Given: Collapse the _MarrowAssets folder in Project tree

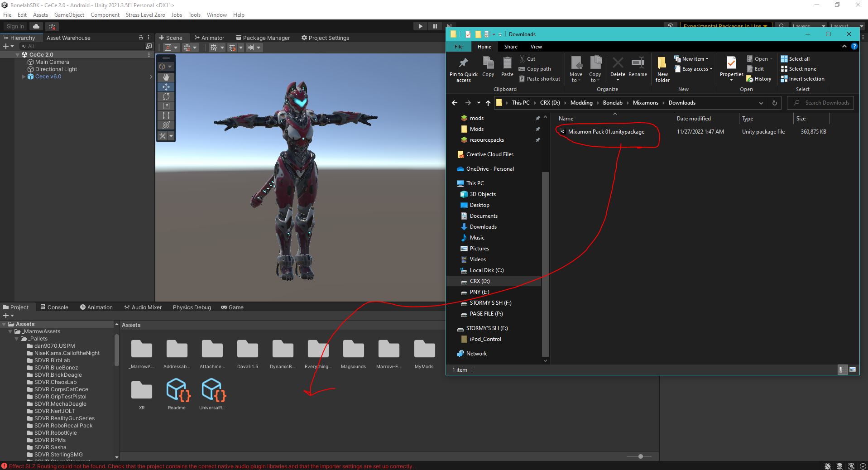Looking at the screenshot, I should pos(11,331).
